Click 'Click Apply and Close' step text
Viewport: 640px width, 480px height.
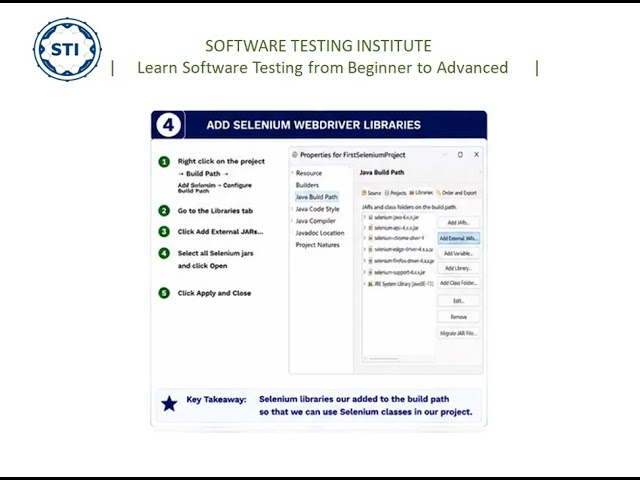(214, 293)
